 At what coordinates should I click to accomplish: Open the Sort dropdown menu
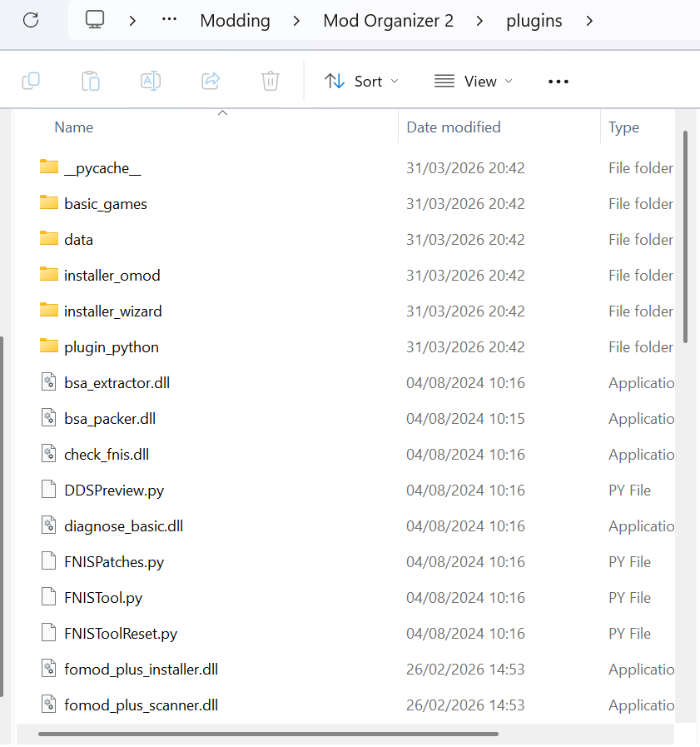click(x=361, y=82)
